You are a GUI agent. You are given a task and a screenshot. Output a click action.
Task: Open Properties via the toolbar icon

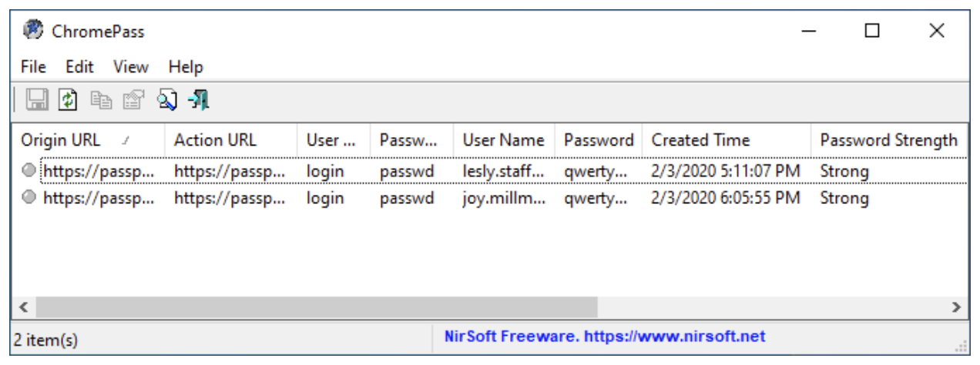[133, 99]
